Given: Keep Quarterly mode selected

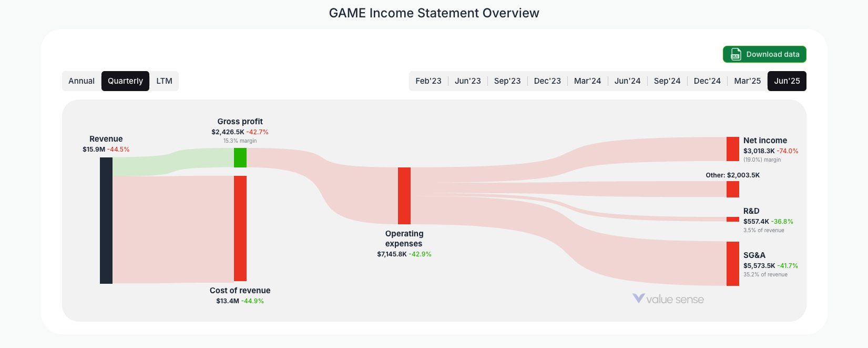Looking at the screenshot, I should 125,81.
